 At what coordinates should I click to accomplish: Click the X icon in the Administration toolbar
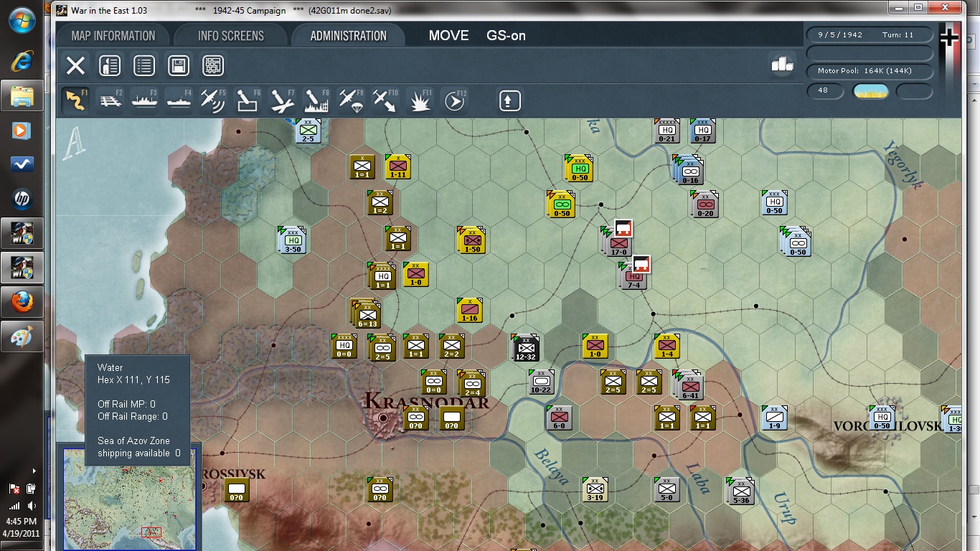75,66
